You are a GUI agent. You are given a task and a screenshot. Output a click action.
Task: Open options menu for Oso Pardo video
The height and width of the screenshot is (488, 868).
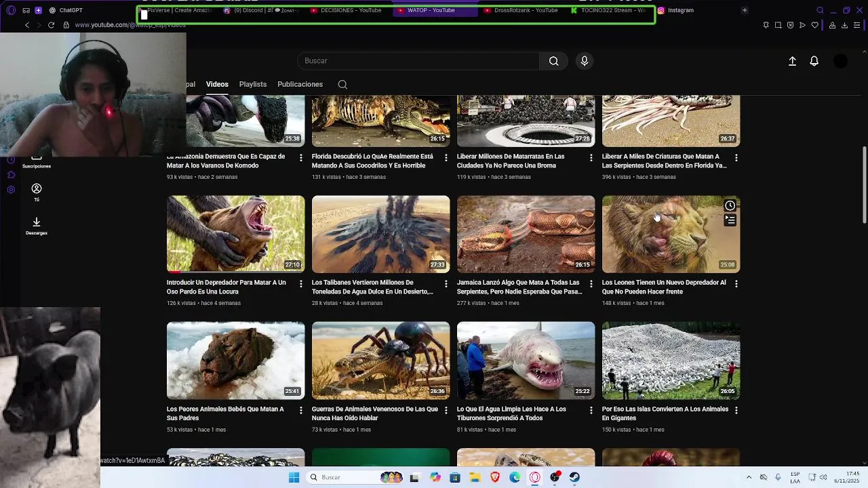(301, 283)
